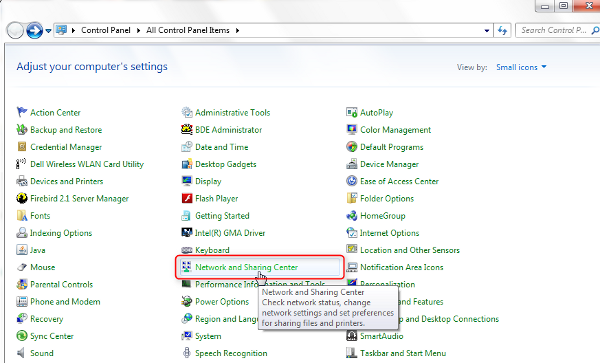Image resolution: width=600 pixels, height=363 pixels.
Task: Click the Sound speaker icon
Action: point(22,353)
